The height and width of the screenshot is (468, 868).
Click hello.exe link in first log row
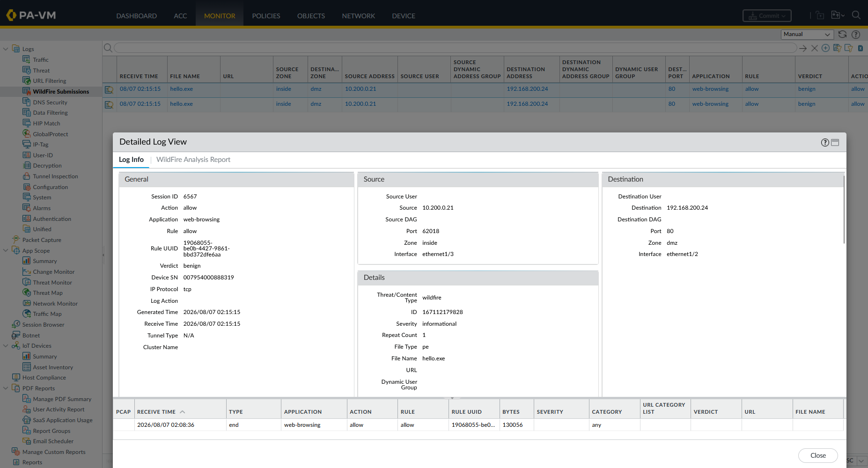click(x=182, y=89)
